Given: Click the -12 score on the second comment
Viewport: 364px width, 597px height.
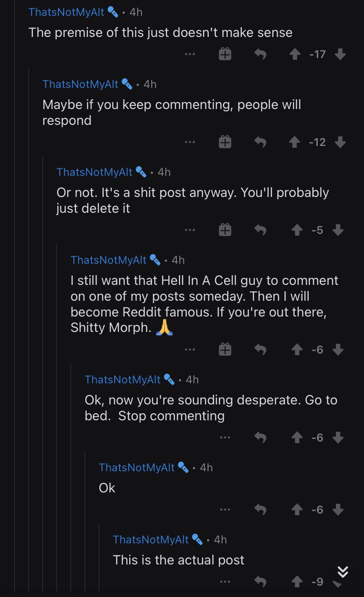Looking at the screenshot, I should pos(317,142).
